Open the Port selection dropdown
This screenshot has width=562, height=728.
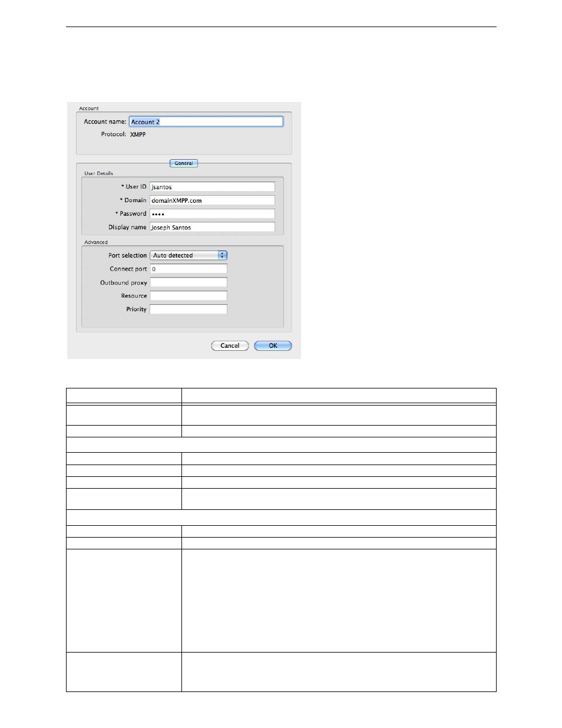pos(184,255)
